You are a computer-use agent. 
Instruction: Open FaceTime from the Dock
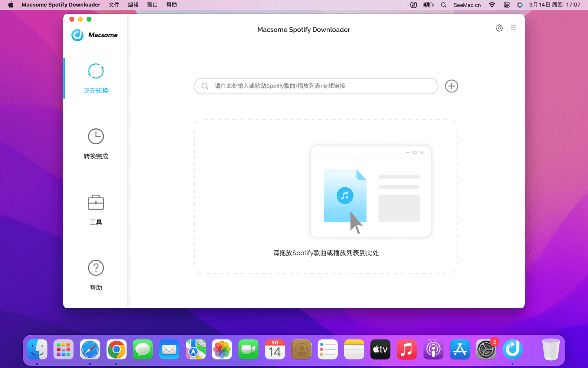point(248,350)
